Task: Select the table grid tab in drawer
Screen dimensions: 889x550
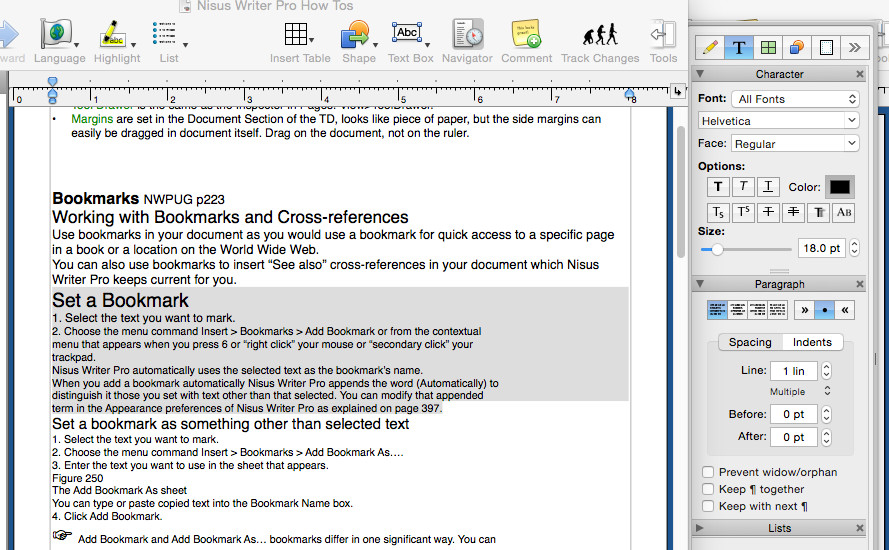Action: click(x=768, y=48)
